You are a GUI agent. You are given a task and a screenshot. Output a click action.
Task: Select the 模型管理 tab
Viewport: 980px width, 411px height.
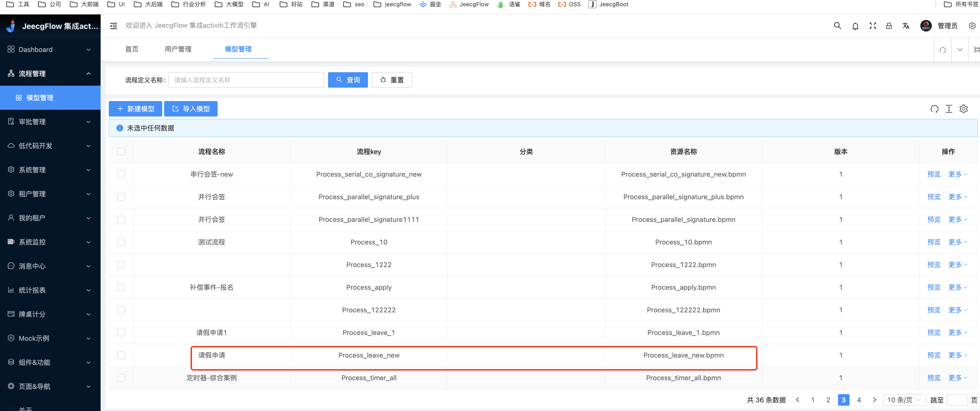(238, 49)
